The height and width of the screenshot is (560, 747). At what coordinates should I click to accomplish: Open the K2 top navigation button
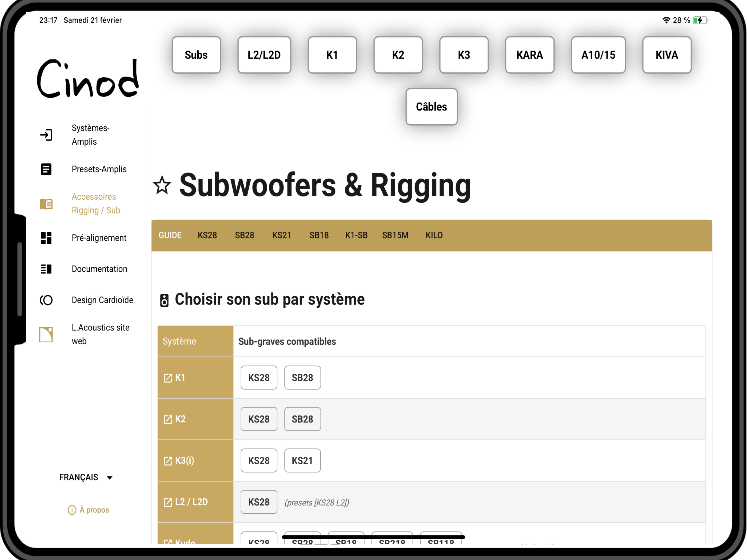point(398,55)
